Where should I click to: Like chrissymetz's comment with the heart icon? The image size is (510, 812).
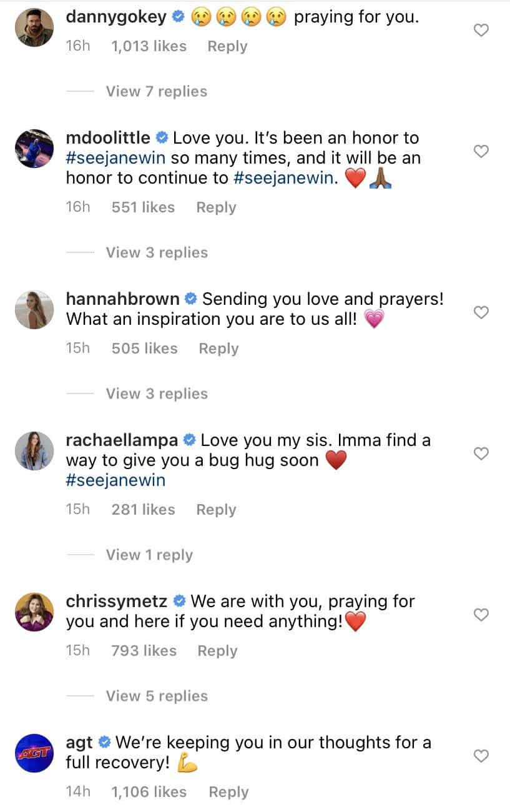click(481, 615)
